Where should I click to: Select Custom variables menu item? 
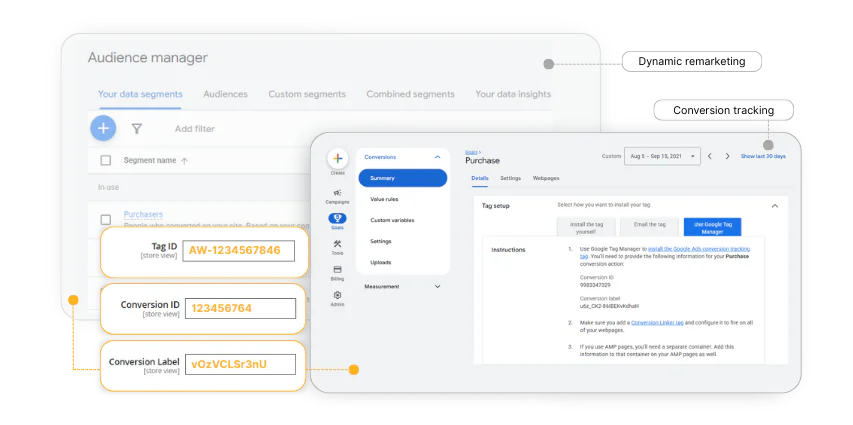pos(392,220)
